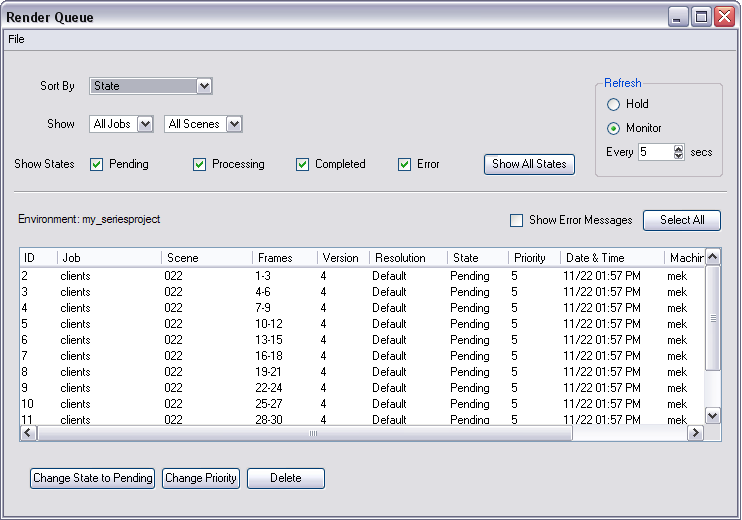Viewport: 742px width, 520px height.
Task: Select the Hold refresh option
Action: click(614, 104)
